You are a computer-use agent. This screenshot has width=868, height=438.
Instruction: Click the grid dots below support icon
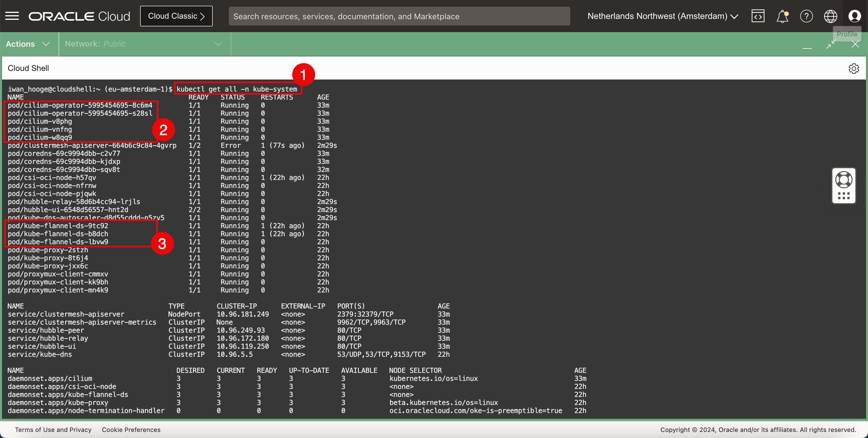pos(844,196)
